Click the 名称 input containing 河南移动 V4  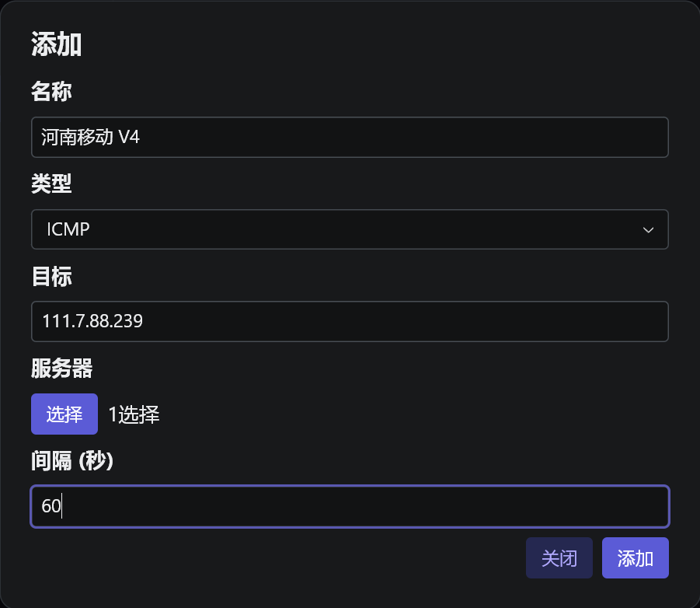click(350, 137)
